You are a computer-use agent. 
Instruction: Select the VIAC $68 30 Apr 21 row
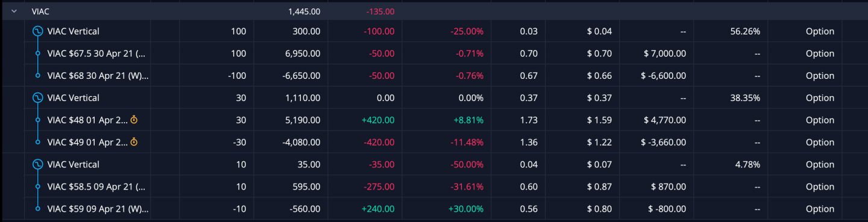point(434,76)
